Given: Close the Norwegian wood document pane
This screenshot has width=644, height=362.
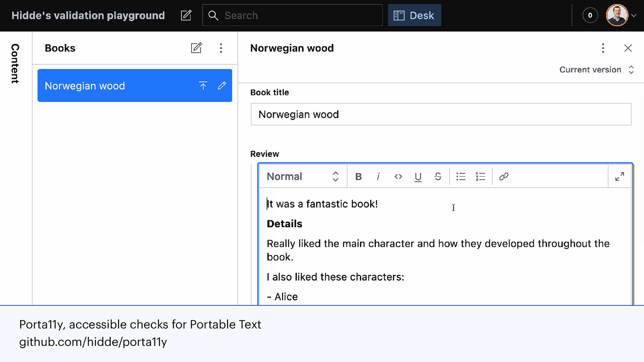Looking at the screenshot, I should [x=628, y=48].
